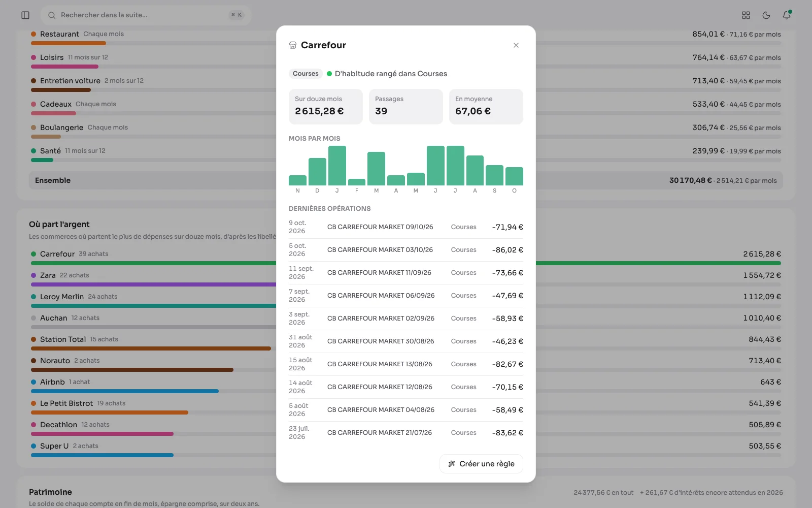Click the tallest January bar in monthly chart
Image resolution: width=812 pixels, height=508 pixels.
(337, 166)
